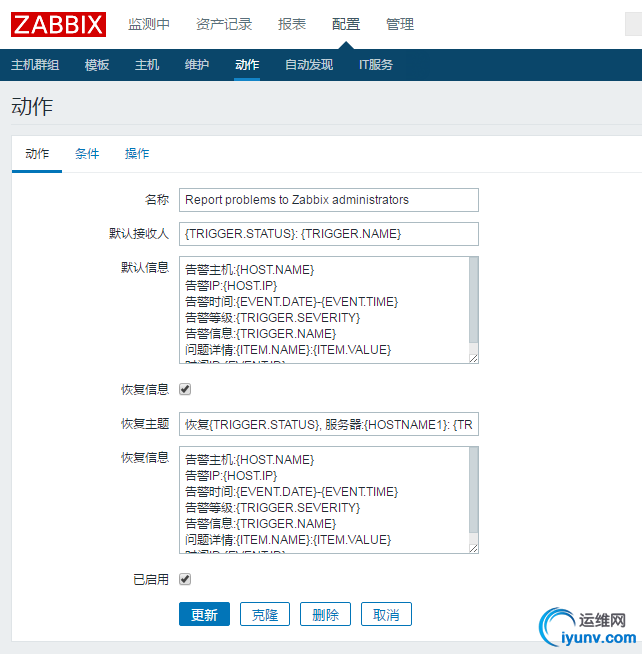Click the 取消 button
The image size is (642, 654).
tap(386, 614)
